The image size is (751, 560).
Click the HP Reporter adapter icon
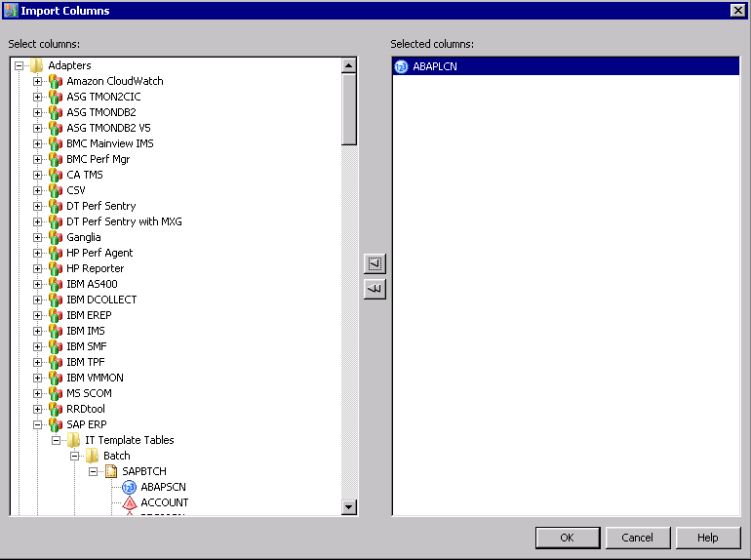click(x=56, y=268)
